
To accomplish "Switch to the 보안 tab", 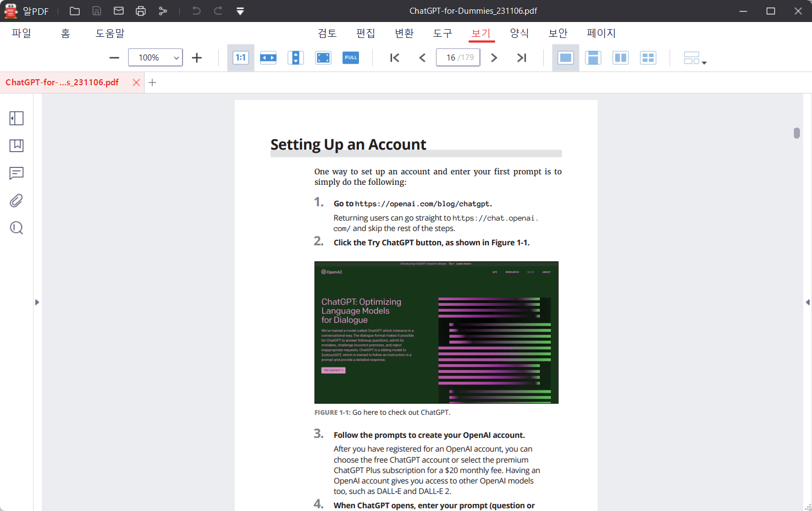I will (558, 33).
